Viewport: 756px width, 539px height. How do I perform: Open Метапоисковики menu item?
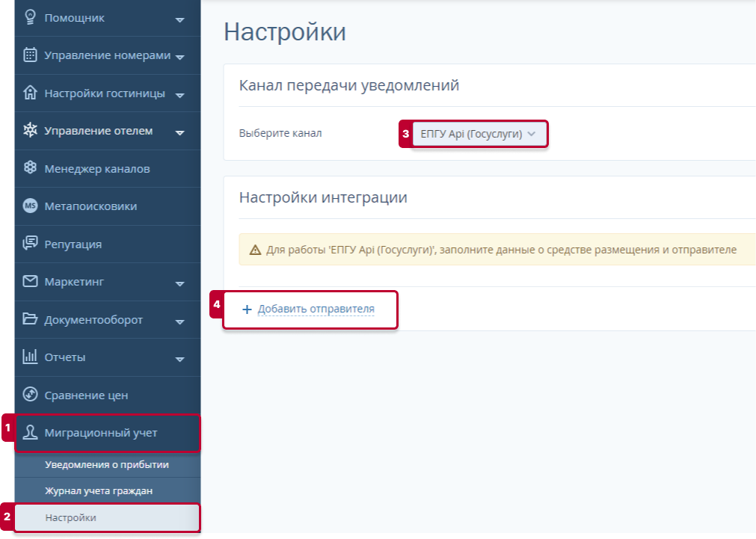(x=108, y=206)
